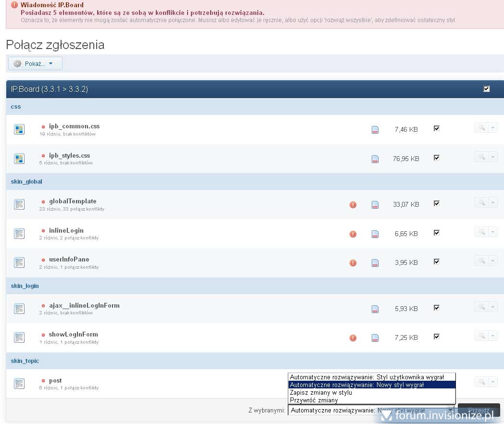Click the red conflict warning icon for inlineLogin
Screen dimensions: 504x424
pyautogui.click(x=353, y=234)
